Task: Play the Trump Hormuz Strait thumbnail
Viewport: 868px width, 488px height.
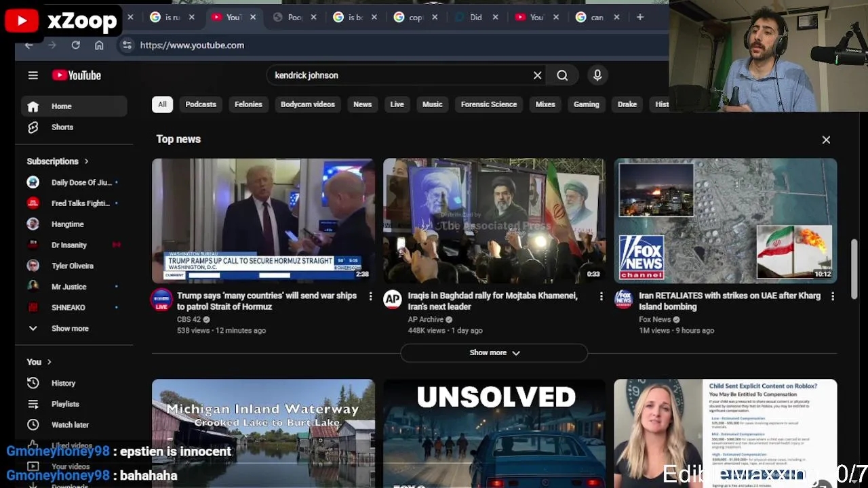Action: (x=263, y=221)
